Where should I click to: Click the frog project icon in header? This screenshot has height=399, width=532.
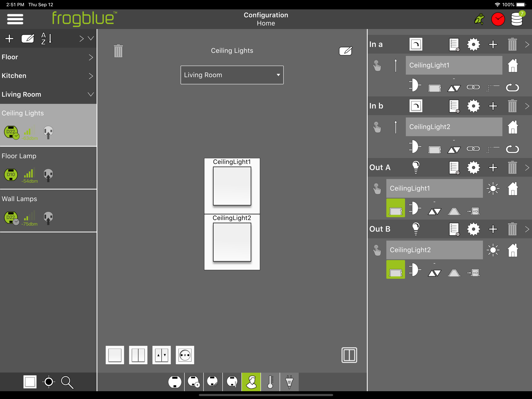tap(479, 19)
